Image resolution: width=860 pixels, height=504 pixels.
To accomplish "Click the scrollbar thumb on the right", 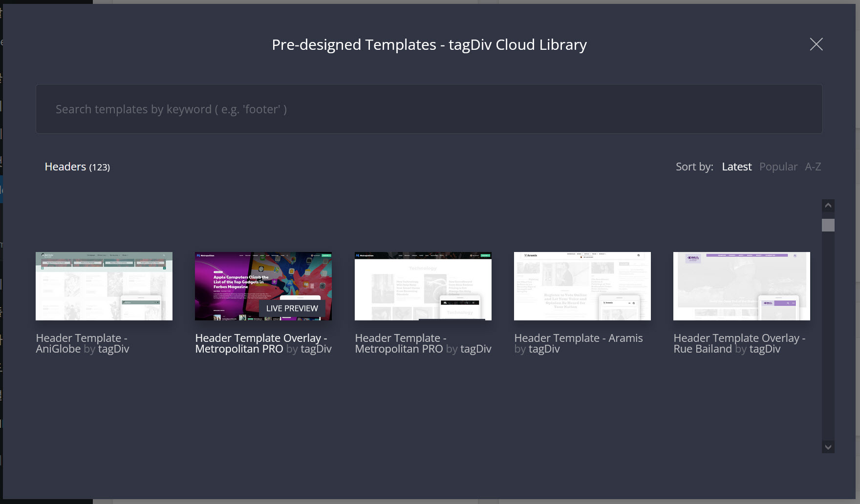I will tap(828, 225).
